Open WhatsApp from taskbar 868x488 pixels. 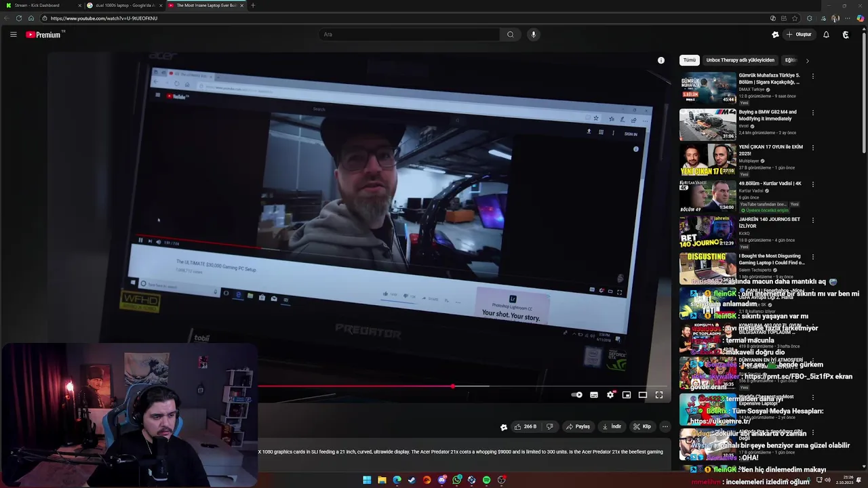click(456, 480)
